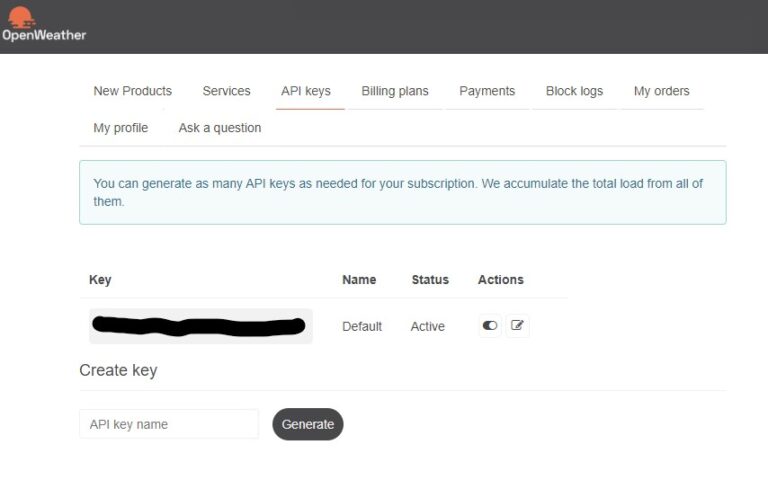The width and height of the screenshot is (768, 480).
Task: Open the Ask a question tab
Action: (219, 128)
